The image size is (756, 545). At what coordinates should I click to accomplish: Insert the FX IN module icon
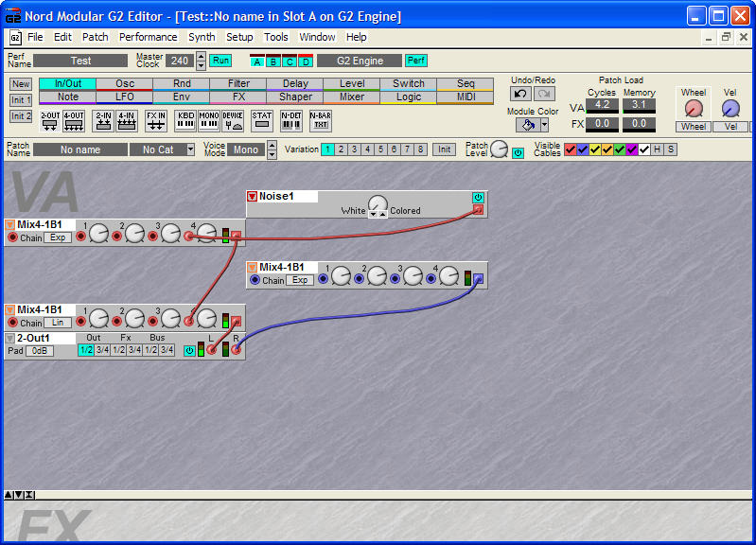pyautogui.click(x=156, y=120)
